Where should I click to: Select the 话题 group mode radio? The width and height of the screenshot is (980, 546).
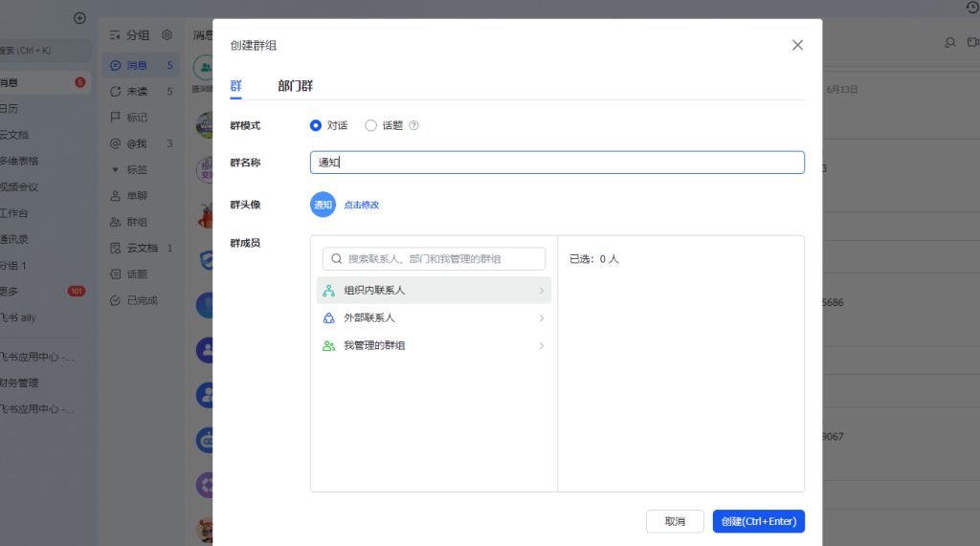point(370,125)
